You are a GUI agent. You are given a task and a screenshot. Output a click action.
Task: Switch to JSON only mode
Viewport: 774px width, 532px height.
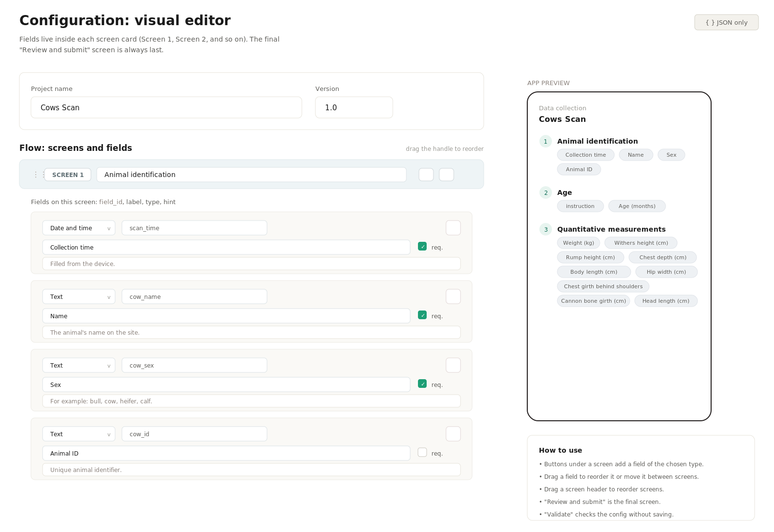(727, 22)
